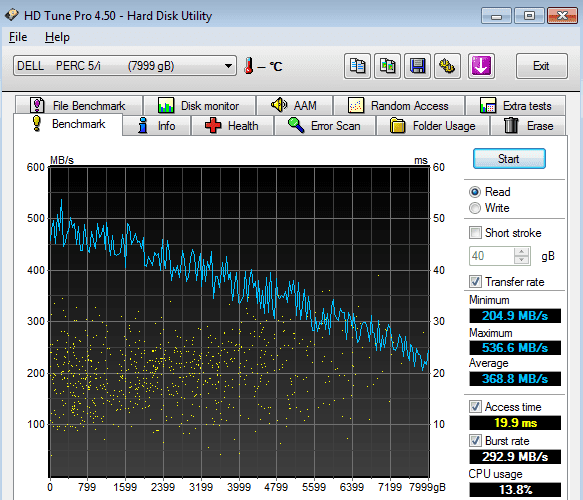Click the purple download arrow icon
Viewport: 583px width, 500px height.
pos(481,66)
